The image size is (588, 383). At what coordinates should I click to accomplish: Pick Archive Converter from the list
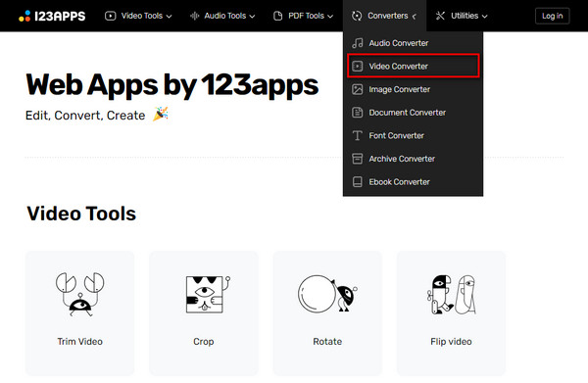[413, 159]
